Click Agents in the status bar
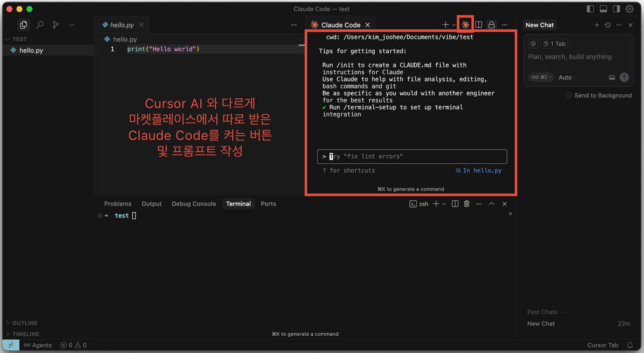644x353 pixels. (38, 345)
